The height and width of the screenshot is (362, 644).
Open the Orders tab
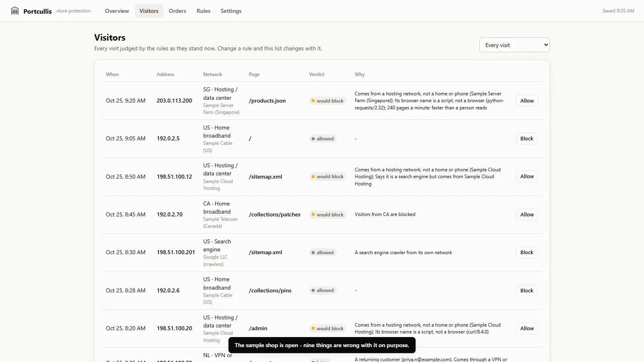[x=178, y=11]
